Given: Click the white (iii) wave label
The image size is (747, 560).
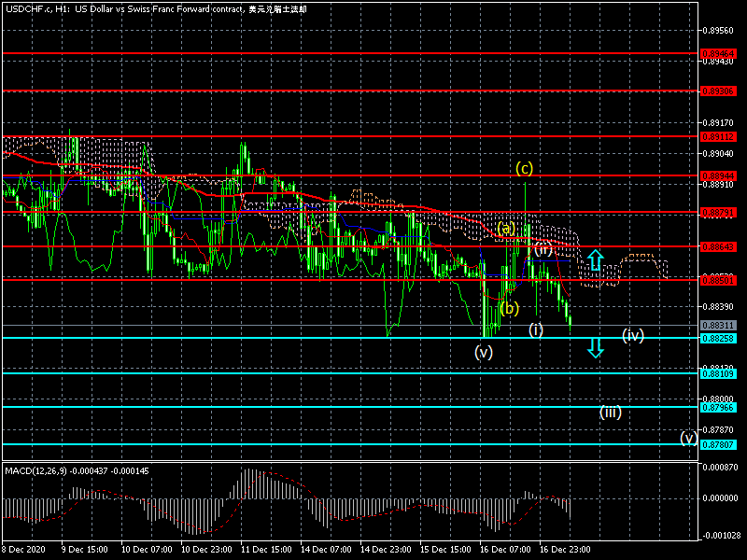Looking at the screenshot, I should click(x=611, y=413).
